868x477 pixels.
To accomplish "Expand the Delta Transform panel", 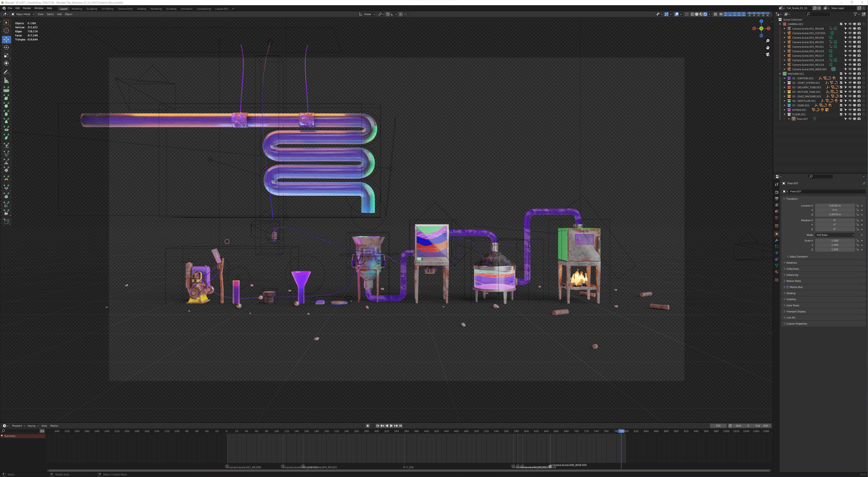I will [x=798, y=256].
